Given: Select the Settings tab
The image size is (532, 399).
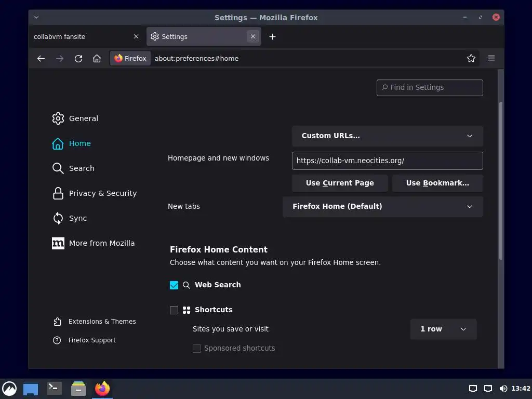Looking at the screenshot, I should pos(204,37).
